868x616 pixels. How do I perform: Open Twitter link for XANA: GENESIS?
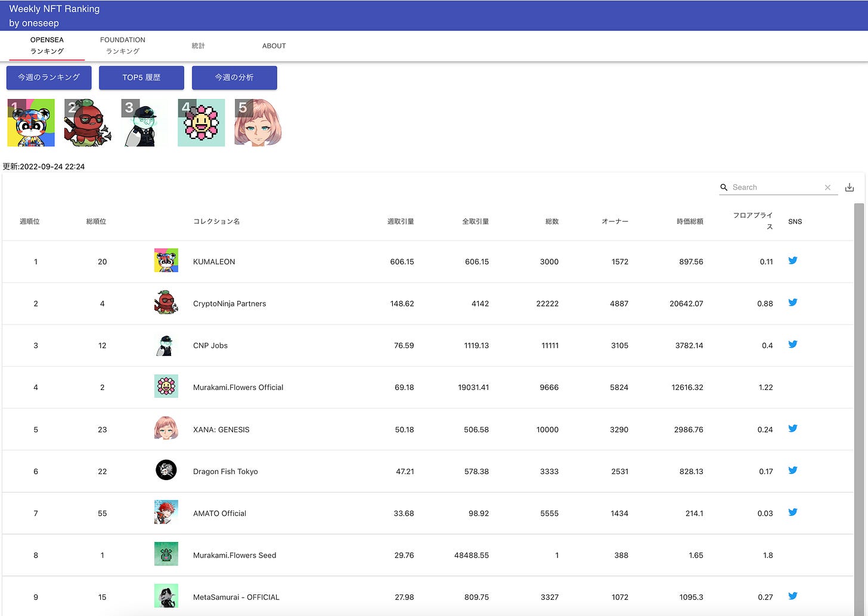click(793, 428)
